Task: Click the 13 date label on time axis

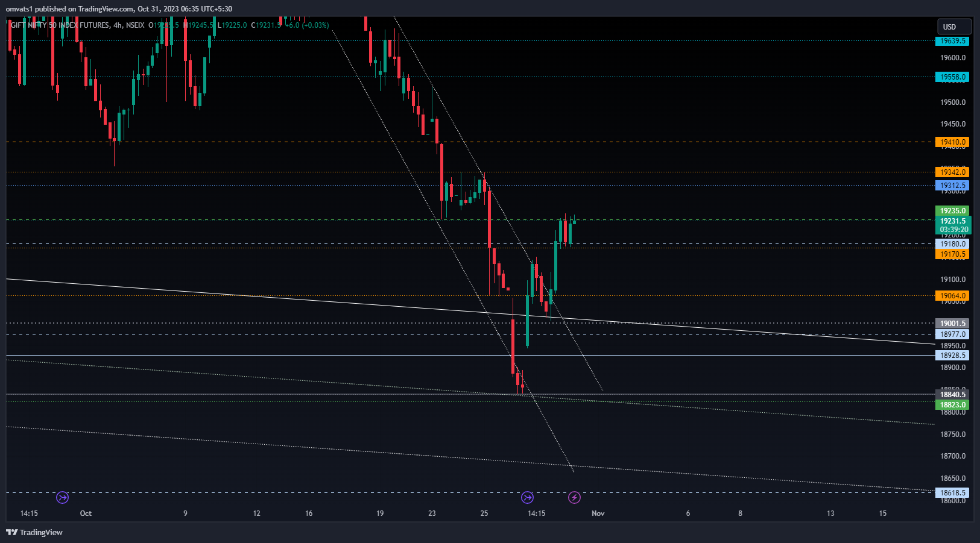Action: click(x=830, y=513)
